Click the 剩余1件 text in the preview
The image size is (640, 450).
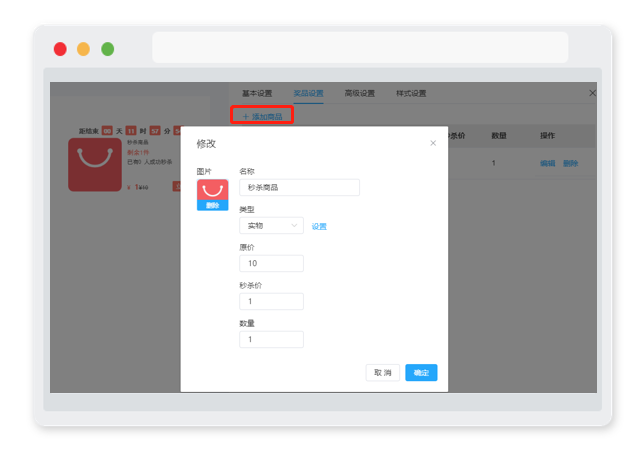pos(138,152)
